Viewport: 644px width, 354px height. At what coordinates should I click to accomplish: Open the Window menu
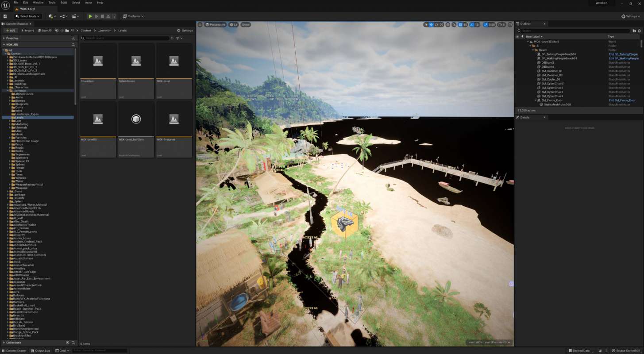pyautogui.click(x=38, y=3)
